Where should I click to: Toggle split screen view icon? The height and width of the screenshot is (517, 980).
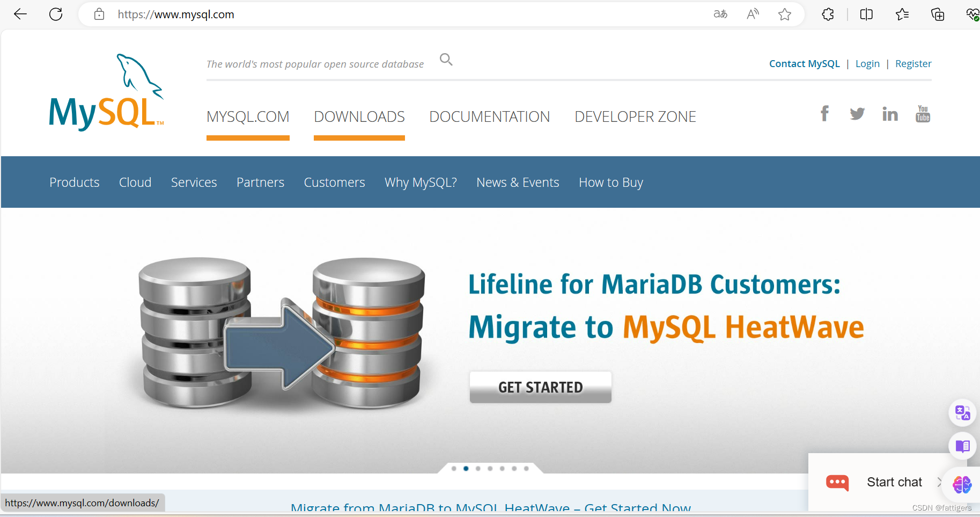point(866,14)
